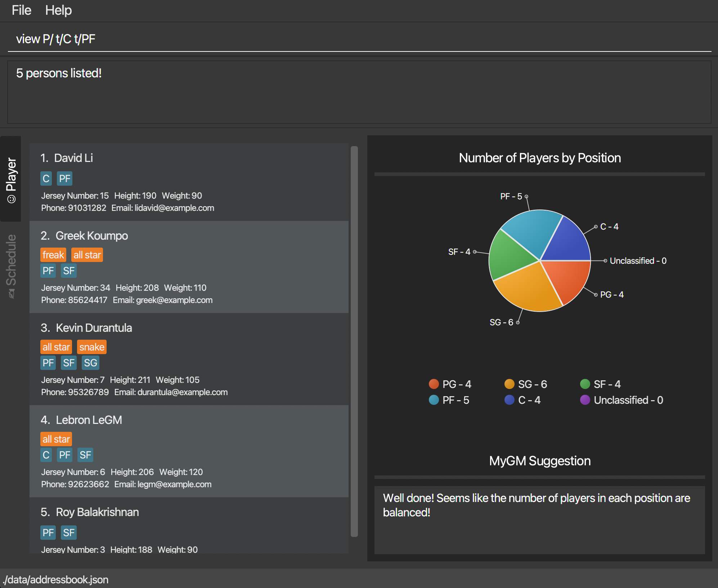Click the 'Unclassified - 0' pie chart label

tap(638, 261)
